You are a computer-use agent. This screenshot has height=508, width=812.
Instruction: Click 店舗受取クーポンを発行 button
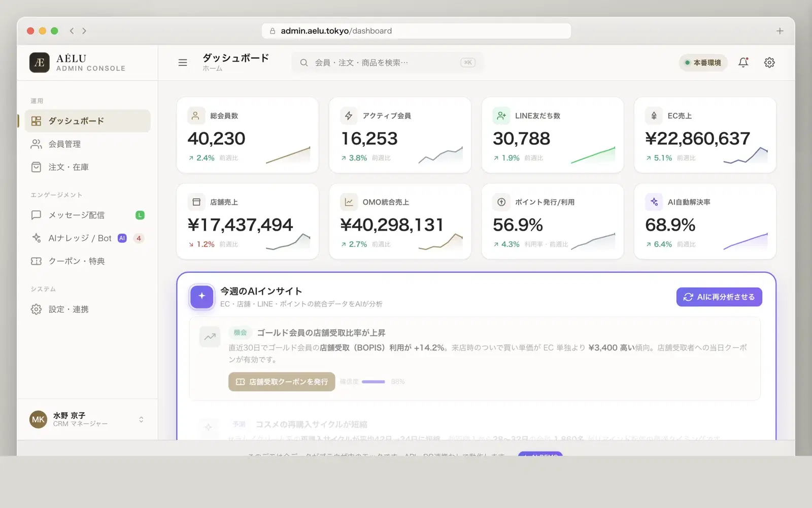point(282,382)
